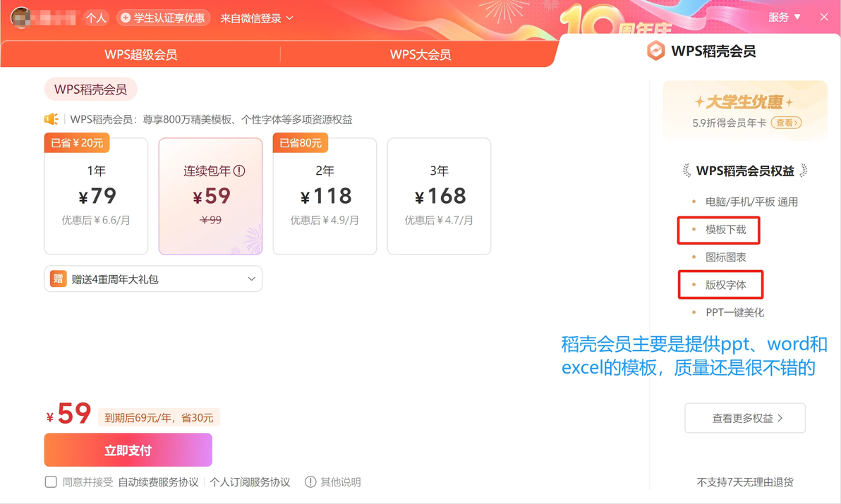
Task: Tick the 同意并接受 agreement checkbox
Action: tap(51, 482)
